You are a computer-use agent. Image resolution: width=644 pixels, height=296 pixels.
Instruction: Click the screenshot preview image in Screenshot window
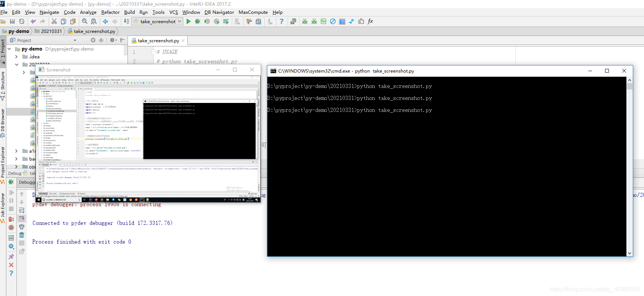click(x=148, y=139)
